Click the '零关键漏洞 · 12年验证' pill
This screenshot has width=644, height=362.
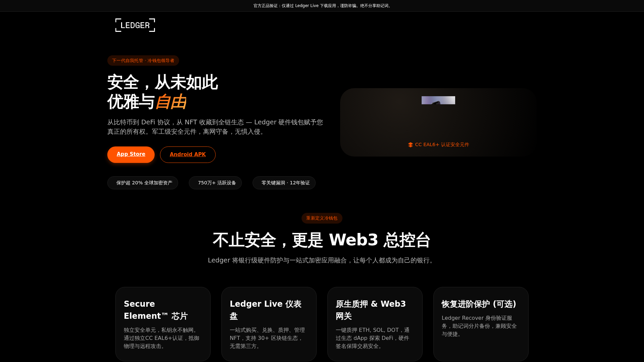click(284, 183)
